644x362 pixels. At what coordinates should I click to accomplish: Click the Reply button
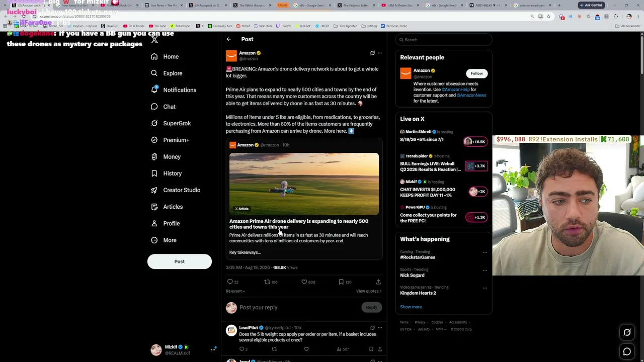pyautogui.click(x=371, y=307)
